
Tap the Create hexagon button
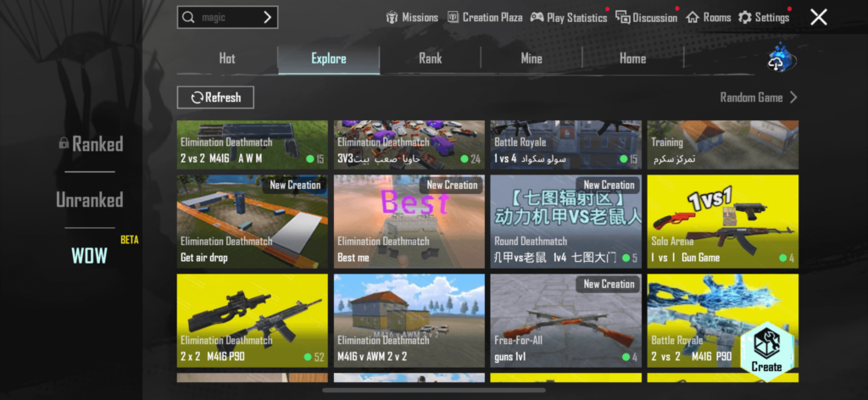pos(766,350)
